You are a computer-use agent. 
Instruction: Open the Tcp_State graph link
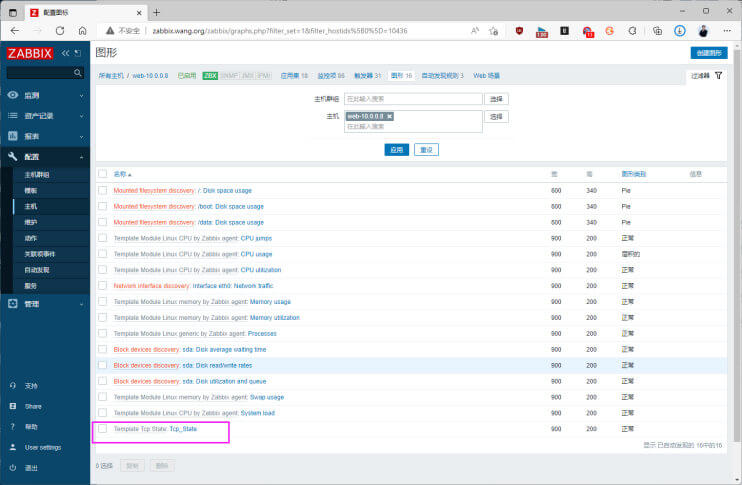[183, 429]
